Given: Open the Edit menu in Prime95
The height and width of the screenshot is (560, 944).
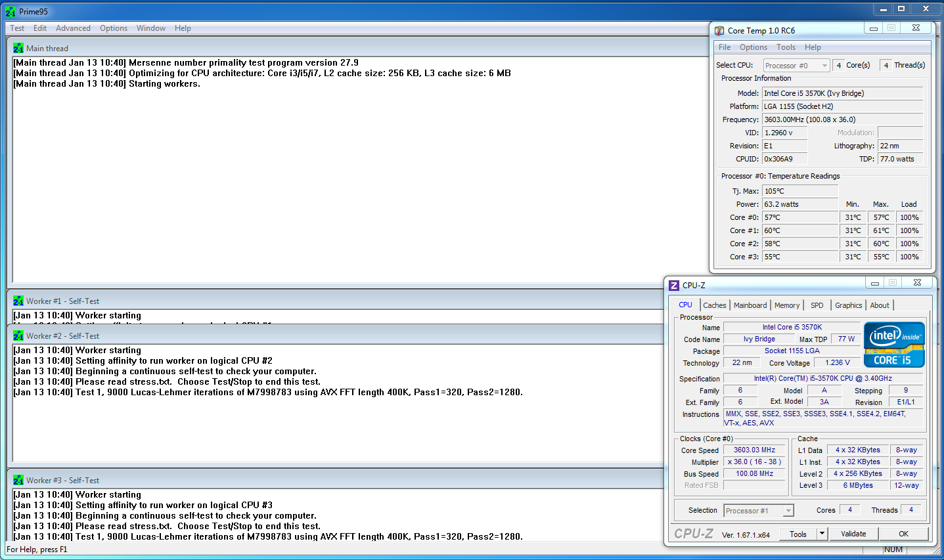Looking at the screenshot, I should click(x=40, y=28).
